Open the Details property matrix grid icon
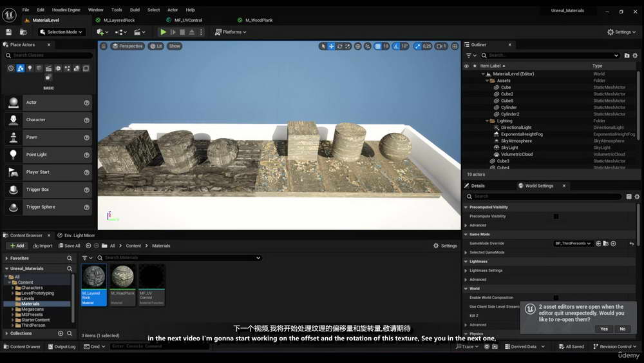 (629, 197)
